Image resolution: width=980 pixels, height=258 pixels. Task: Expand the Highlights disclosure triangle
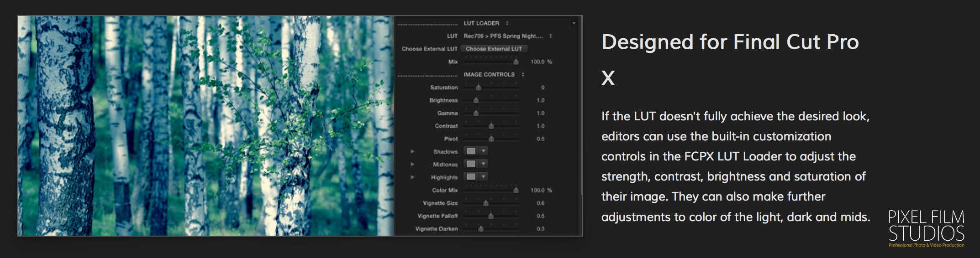[x=412, y=177]
